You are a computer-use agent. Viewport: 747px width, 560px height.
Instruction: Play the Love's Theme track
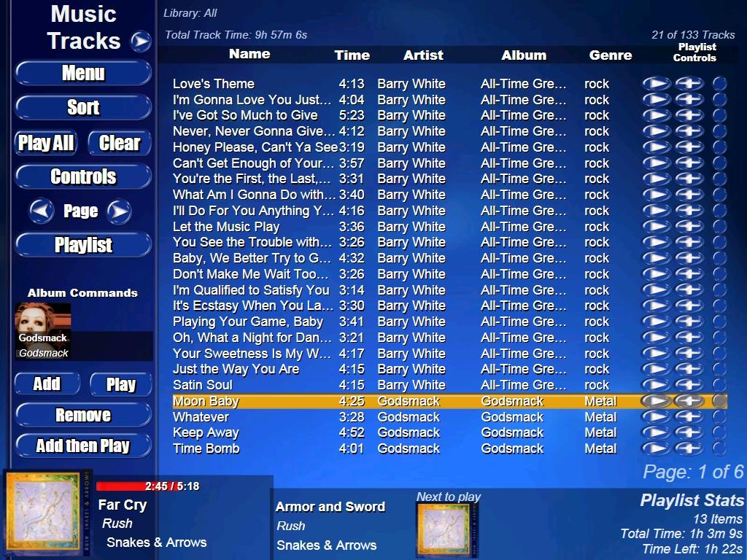[657, 84]
